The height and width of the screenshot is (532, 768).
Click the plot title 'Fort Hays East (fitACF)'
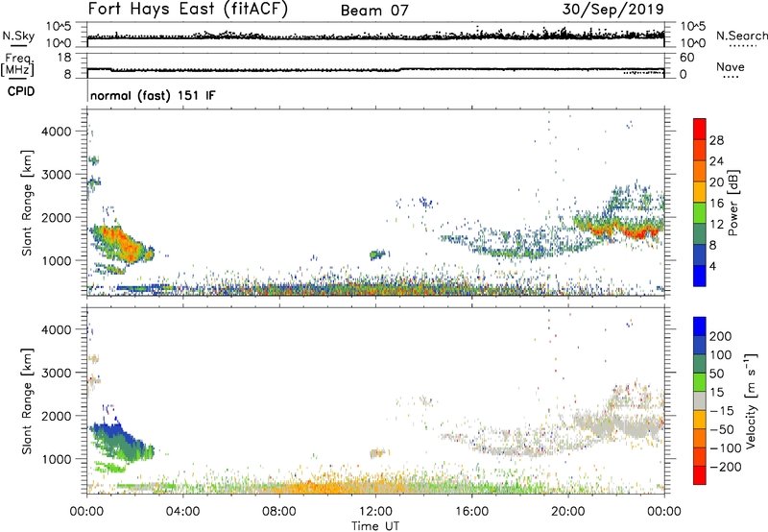click(x=188, y=9)
